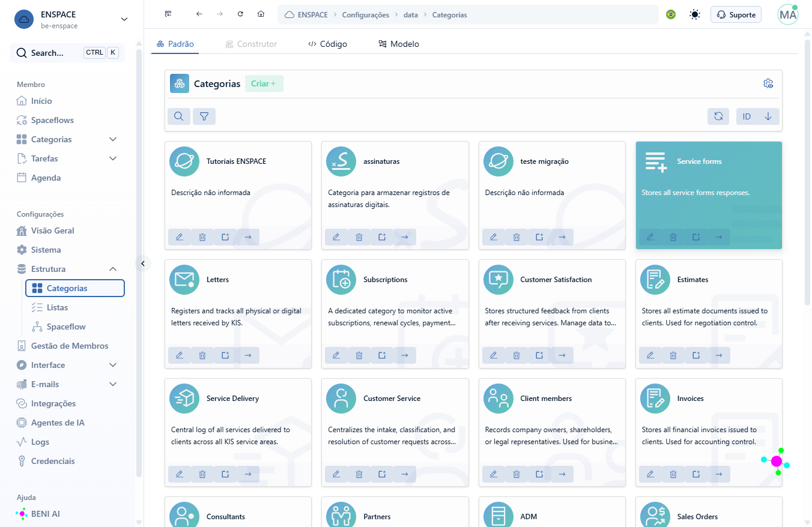Screen dimensions: 812x527
Task: Collapse the sidebar with the chevron handle
Action: (143, 263)
